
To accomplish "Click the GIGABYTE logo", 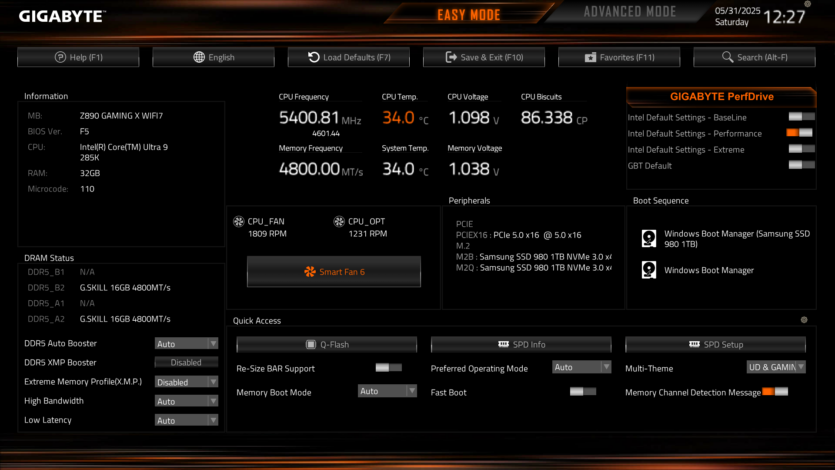I will coord(62,17).
